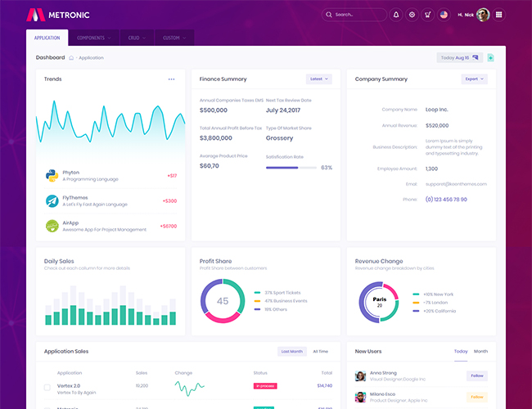
Task: Expand the Components menu
Action: click(x=93, y=38)
